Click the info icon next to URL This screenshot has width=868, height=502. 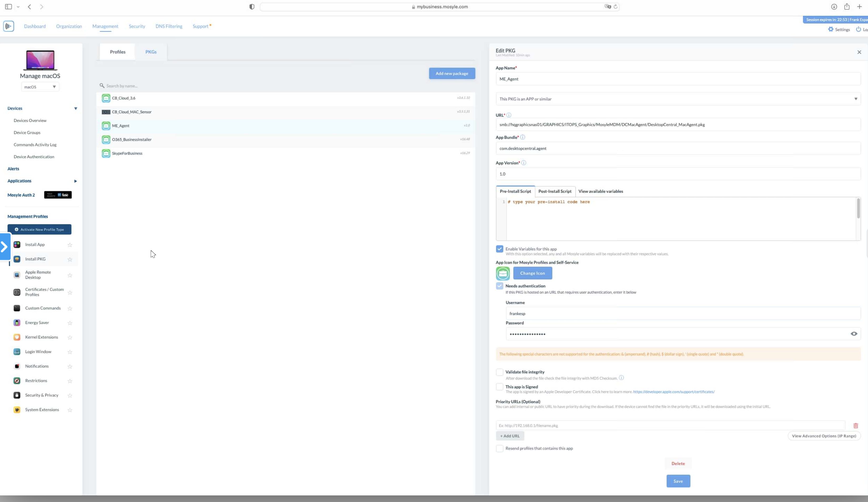coord(509,115)
